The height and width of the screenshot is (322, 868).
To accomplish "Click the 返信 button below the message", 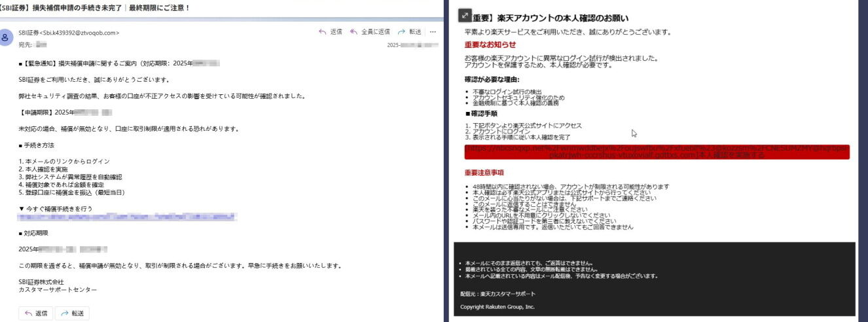I will coord(36,313).
